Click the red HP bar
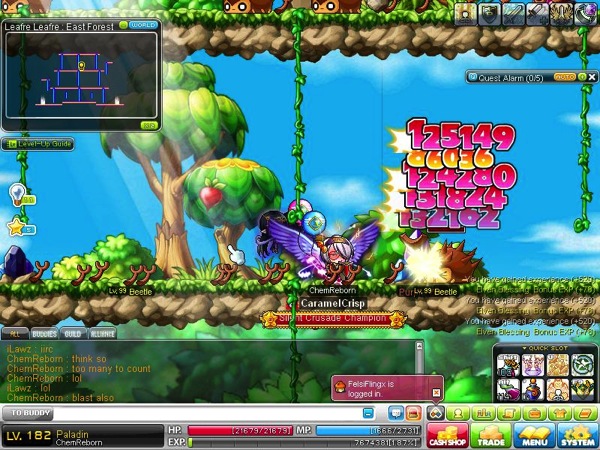The height and width of the screenshot is (450, 600). (240, 430)
